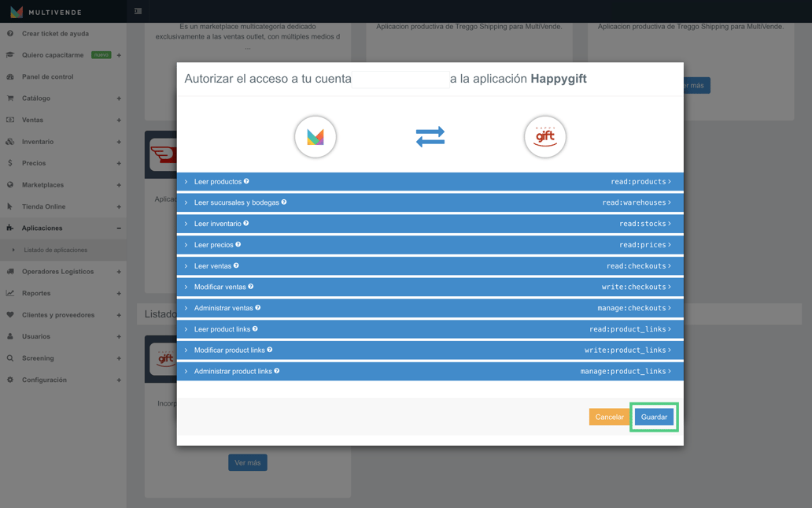Click the Clientes y proveedores heart icon

point(10,315)
